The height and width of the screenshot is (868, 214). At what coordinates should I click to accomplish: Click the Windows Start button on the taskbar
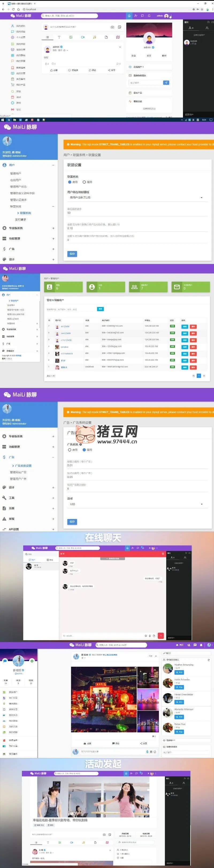pos(2,120)
